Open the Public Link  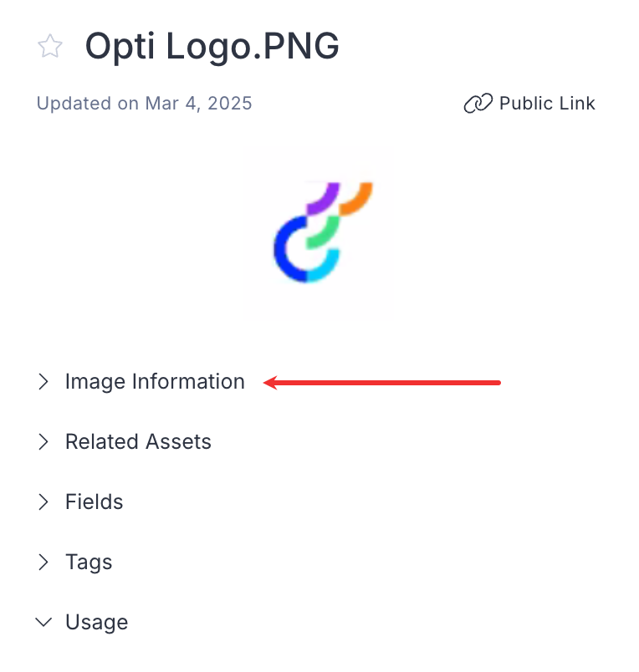pos(547,103)
